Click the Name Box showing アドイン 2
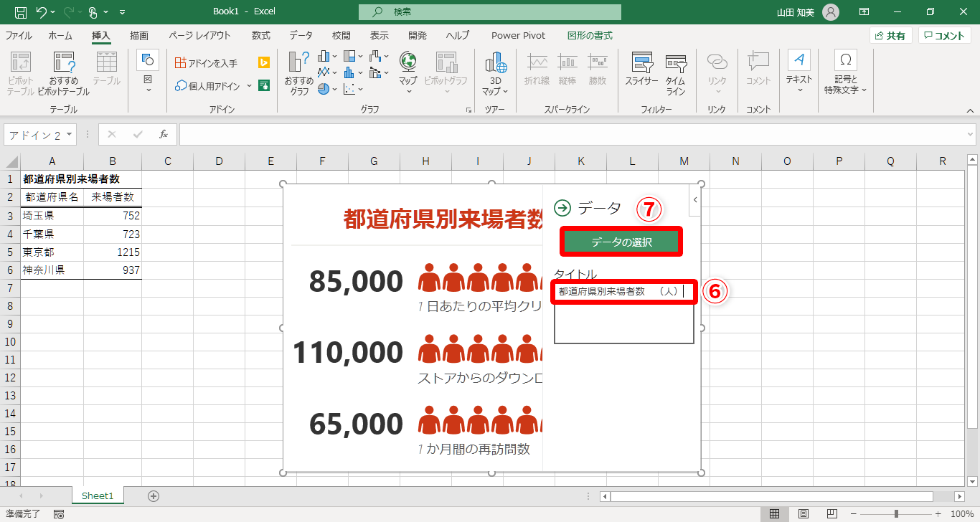This screenshot has height=522, width=980. point(40,135)
